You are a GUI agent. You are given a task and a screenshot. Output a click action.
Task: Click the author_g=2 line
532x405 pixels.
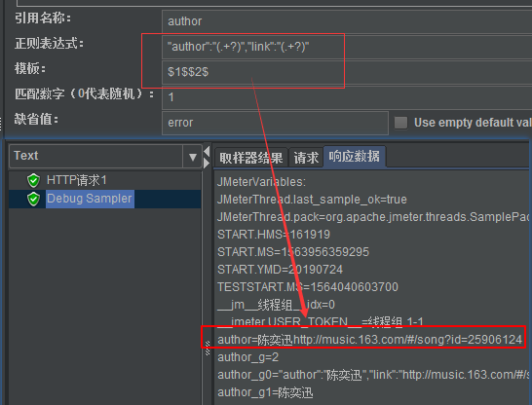248,357
